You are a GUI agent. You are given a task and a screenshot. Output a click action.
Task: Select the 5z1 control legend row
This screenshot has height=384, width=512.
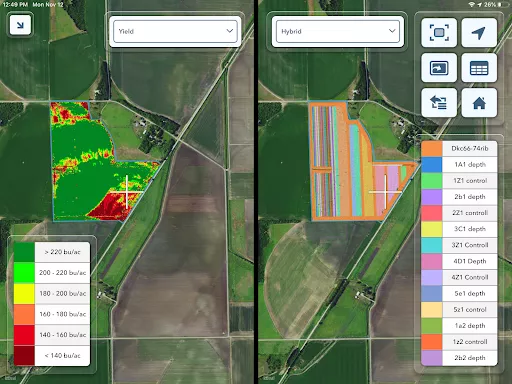coord(459,309)
